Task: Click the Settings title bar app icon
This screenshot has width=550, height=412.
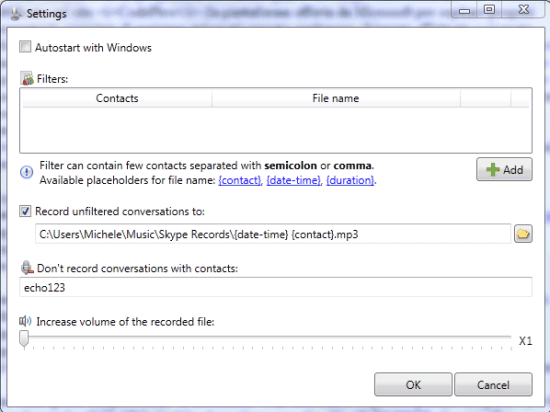Action: coord(15,14)
